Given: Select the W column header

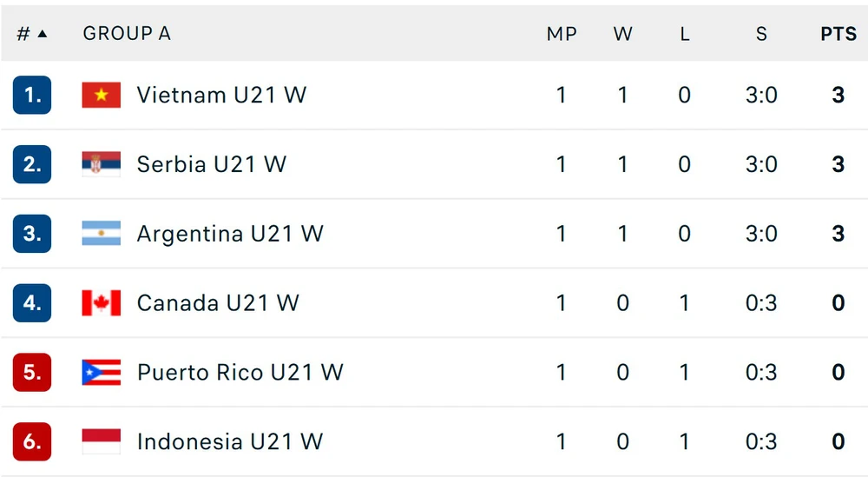Looking at the screenshot, I should [x=622, y=34].
